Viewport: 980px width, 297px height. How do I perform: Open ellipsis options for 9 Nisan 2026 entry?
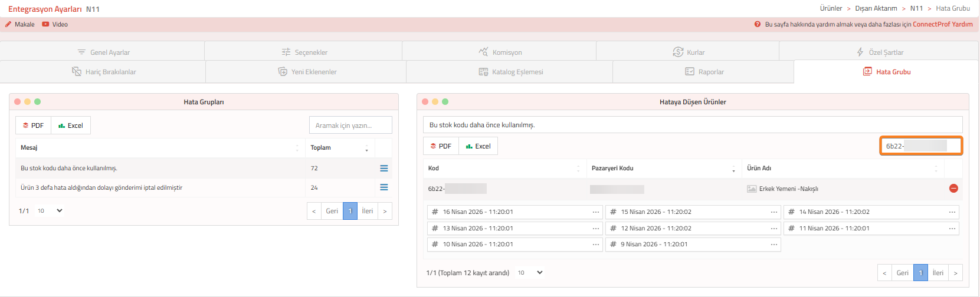pyautogui.click(x=773, y=245)
